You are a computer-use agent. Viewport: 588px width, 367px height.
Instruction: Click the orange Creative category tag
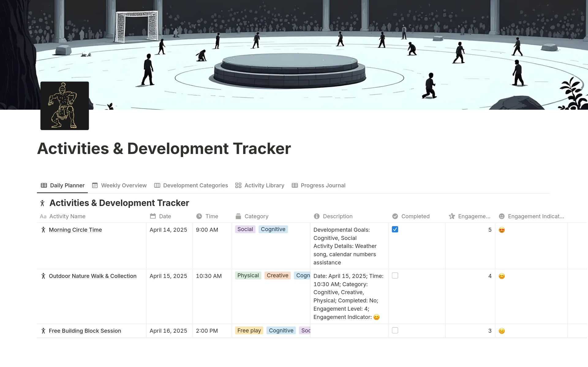tap(277, 275)
